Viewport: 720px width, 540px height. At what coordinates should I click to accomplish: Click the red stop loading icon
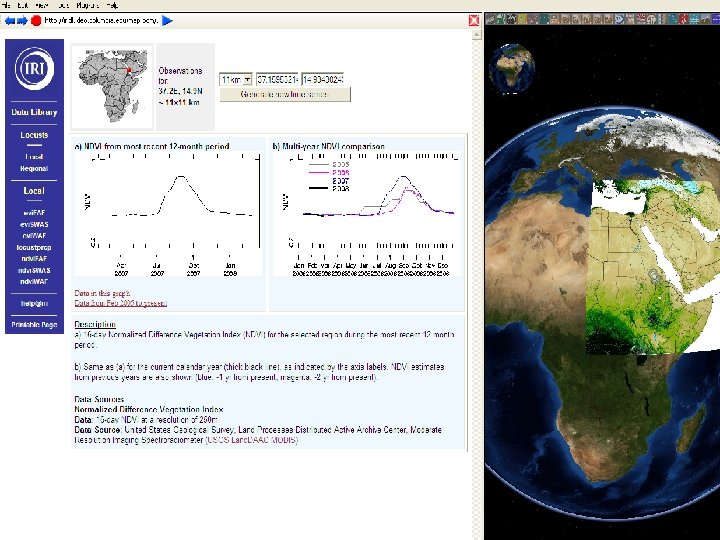pos(36,20)
